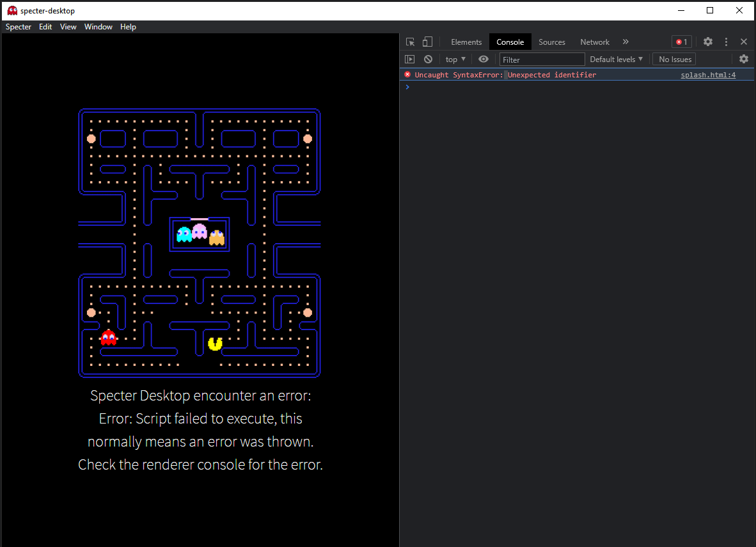Open the DevTools settings gear
756x547 pixels.
pyautogui.click(x=708, y=42)
